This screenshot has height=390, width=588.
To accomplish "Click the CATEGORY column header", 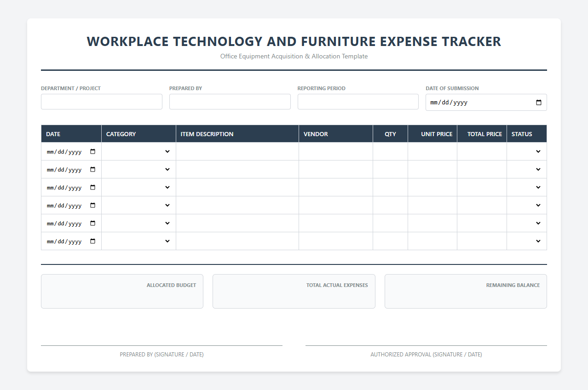I will (138, 134).
